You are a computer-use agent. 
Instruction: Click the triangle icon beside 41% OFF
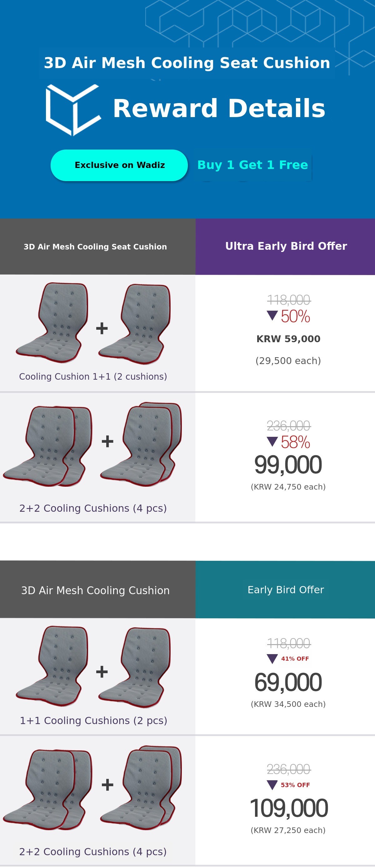click(x=272, y=658)
